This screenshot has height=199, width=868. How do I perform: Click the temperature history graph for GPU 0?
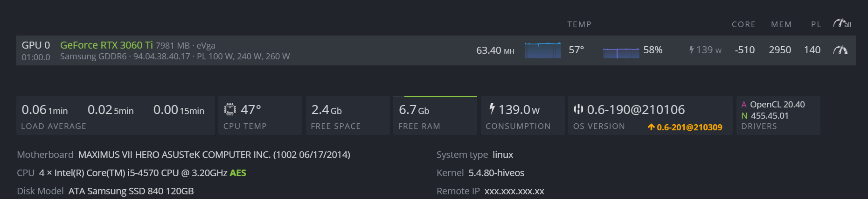(x=543, y=50)
